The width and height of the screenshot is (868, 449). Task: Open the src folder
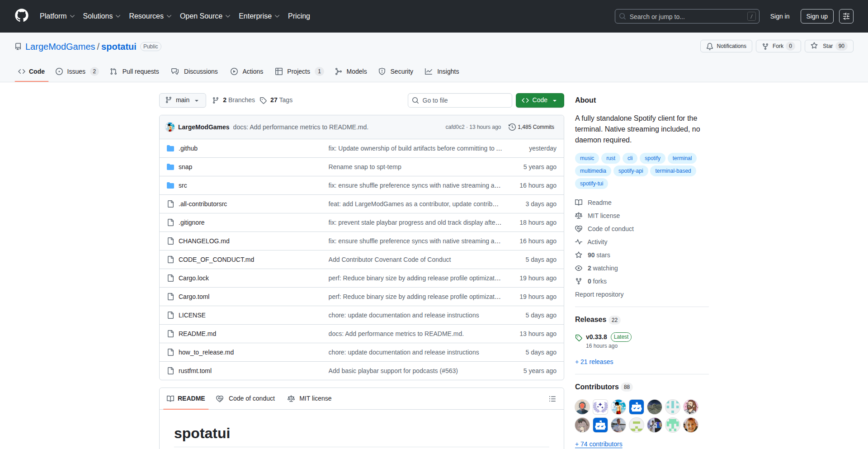183,185
